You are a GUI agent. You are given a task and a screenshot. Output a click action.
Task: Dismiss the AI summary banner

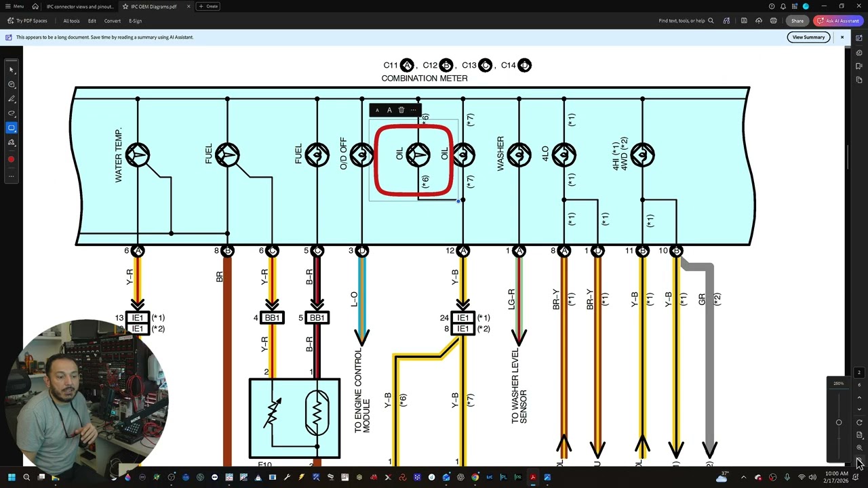click(x=842, y=37)
